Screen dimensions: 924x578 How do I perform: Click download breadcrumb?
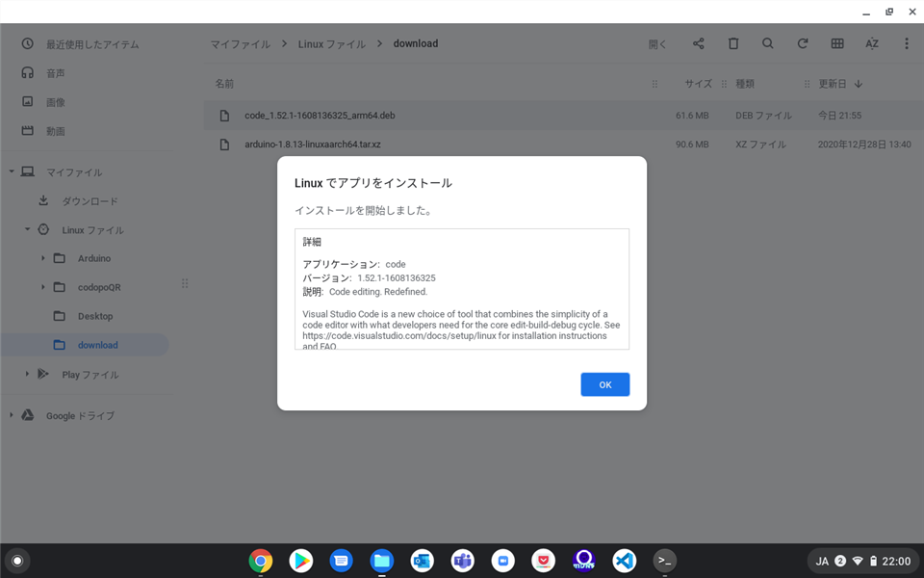pyautogui.click(x=416, y=43)
